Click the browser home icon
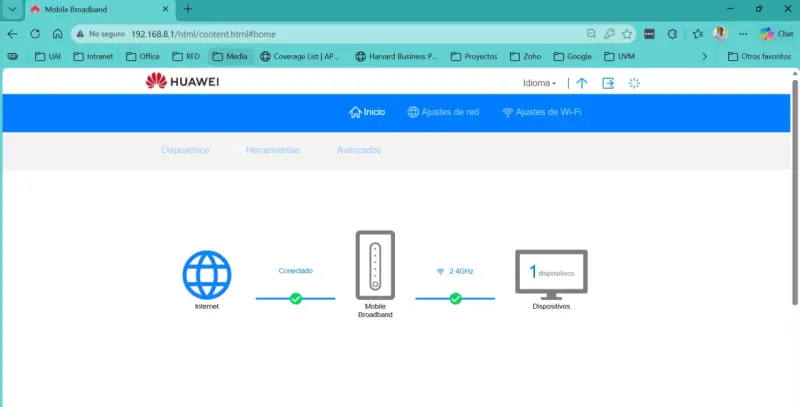800x407 pixels. (58, 34)
